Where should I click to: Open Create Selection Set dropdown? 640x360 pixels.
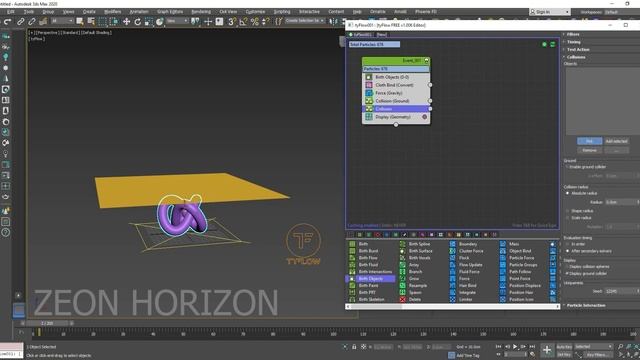point(304,21)
